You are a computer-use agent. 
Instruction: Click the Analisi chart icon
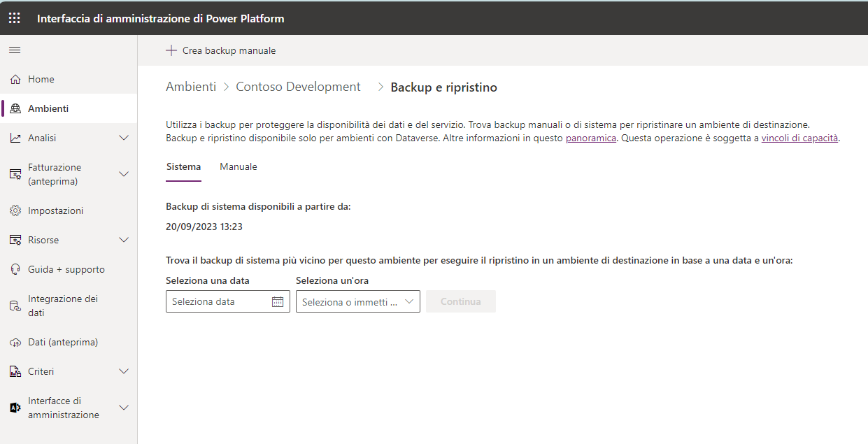15,138
